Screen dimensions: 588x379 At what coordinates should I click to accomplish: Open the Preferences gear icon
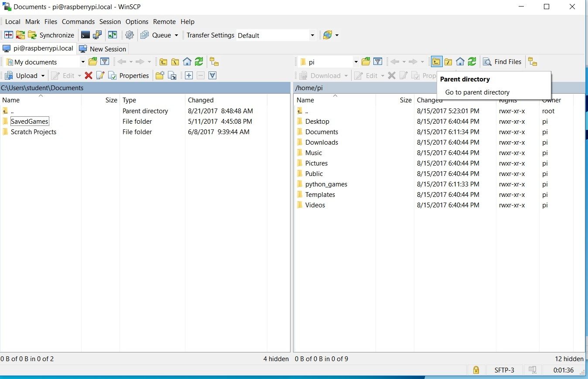click(129, 35)
